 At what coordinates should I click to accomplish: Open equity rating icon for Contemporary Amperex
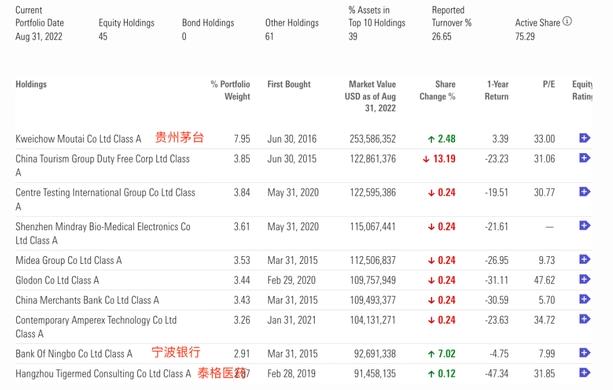[584, 319]
